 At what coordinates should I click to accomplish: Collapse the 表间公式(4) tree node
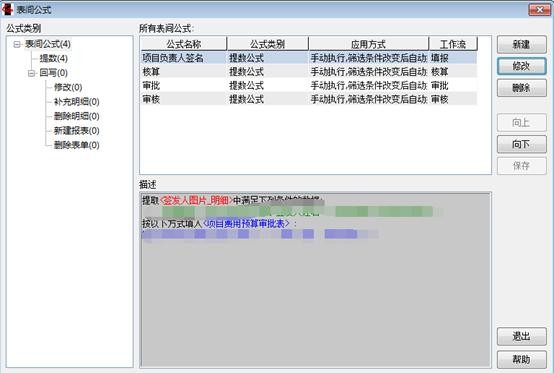[17, 44]
